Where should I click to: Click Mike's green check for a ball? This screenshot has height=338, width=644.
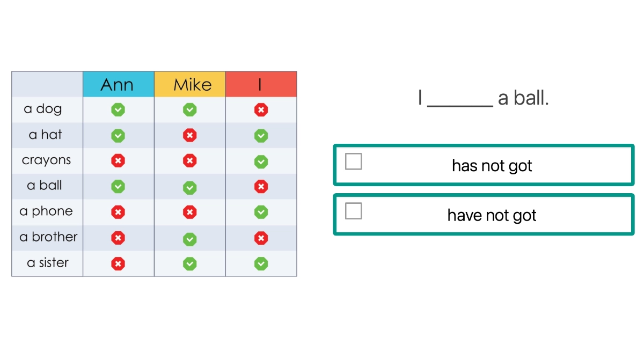tap(189, 187)
